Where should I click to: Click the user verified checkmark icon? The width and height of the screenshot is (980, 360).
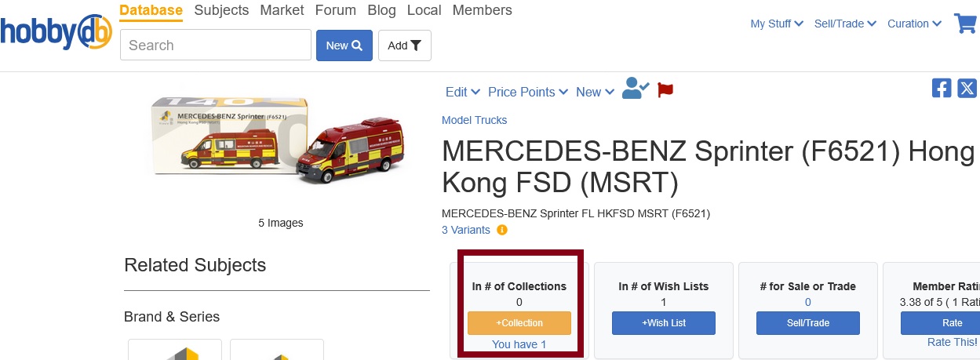635,89
